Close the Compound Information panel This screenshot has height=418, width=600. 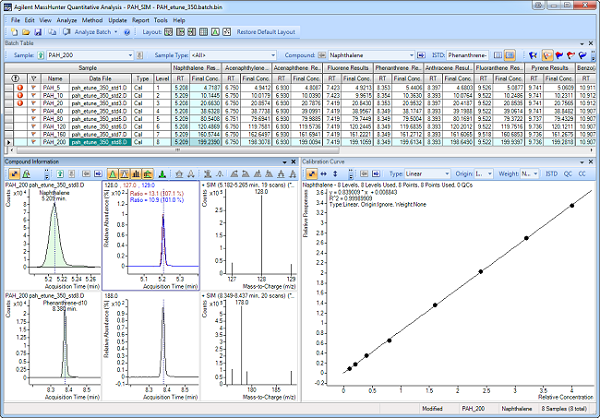[292, 160]
